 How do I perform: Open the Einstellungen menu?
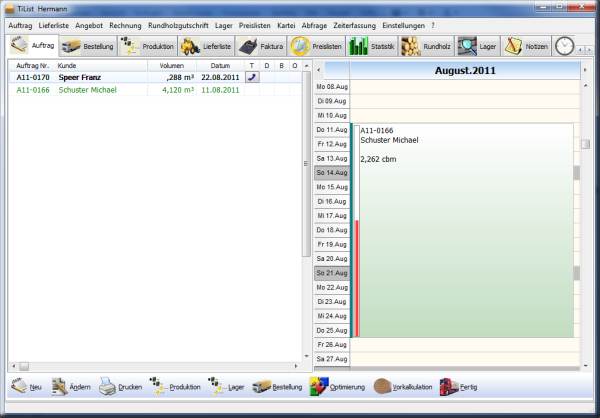(x=403, y=26)
